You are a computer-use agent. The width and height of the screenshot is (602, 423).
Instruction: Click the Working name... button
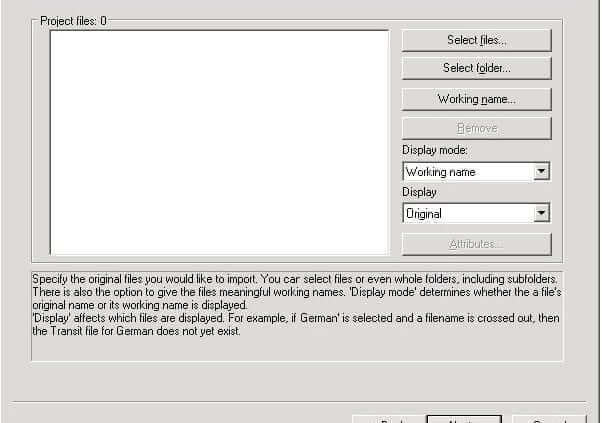tap(476, 99)
